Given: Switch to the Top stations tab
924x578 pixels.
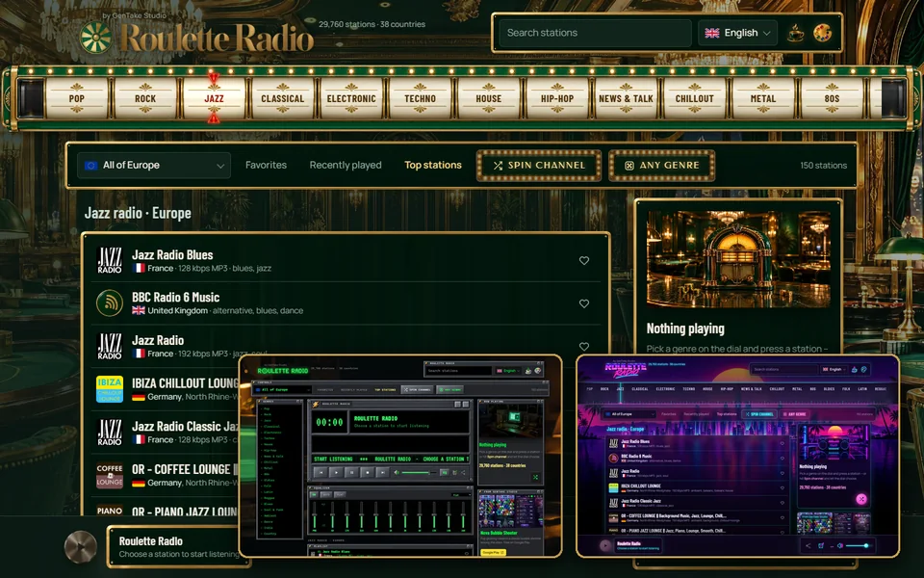Looking at the screenshot, I should (x=432, y=165).
